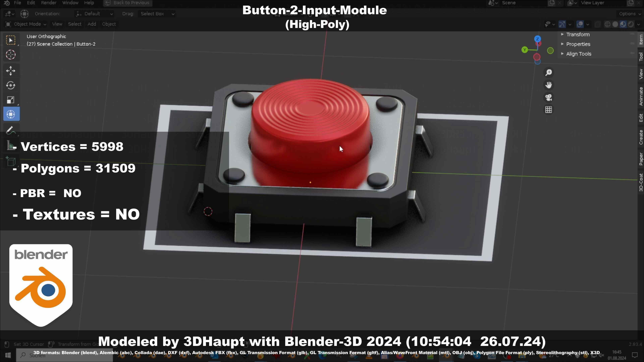The height and width of the screenshot is (362, 644).
Task: Switch to the 3D-Coat sidebar tab
Action: [641, 182]
